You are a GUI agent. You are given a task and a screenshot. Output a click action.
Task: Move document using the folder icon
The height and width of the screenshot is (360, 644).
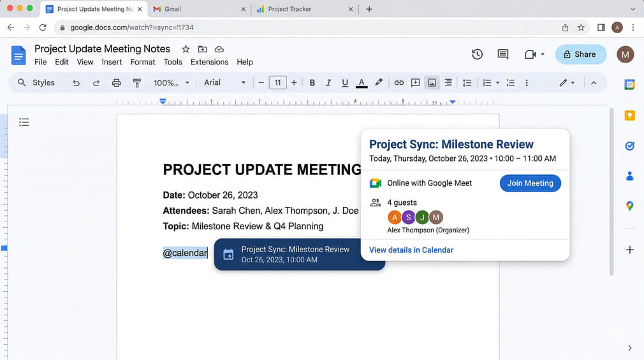click(203, 49)
